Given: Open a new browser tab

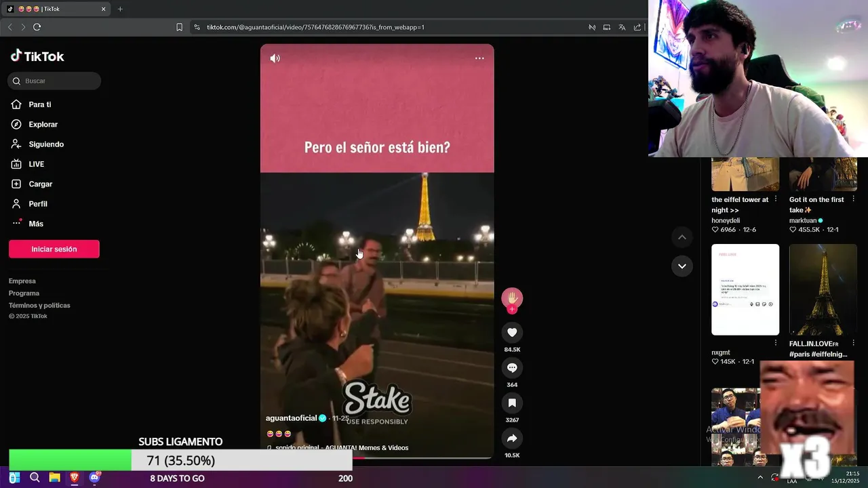Looking at the screenshot, I should tap(120, 9).
